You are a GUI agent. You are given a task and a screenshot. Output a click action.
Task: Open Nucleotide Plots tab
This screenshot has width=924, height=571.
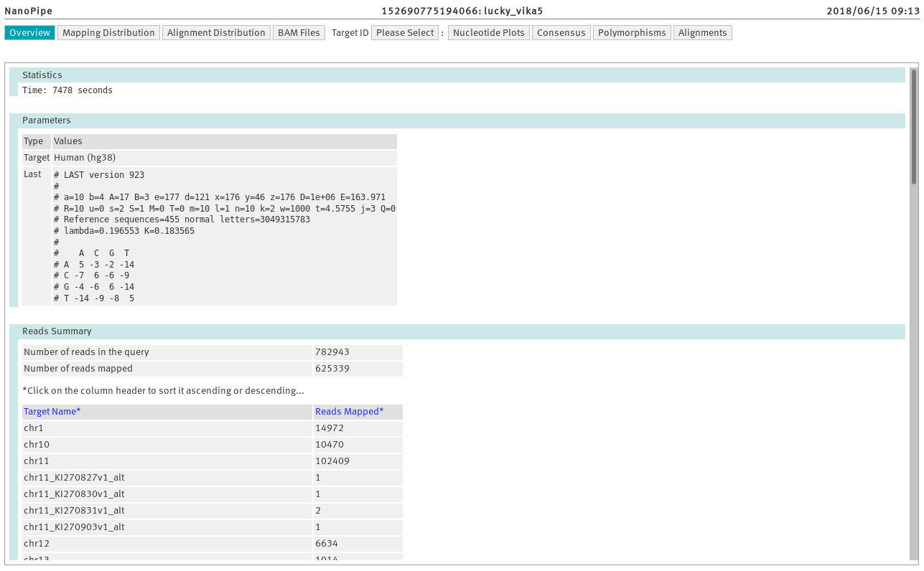(489, 33)
